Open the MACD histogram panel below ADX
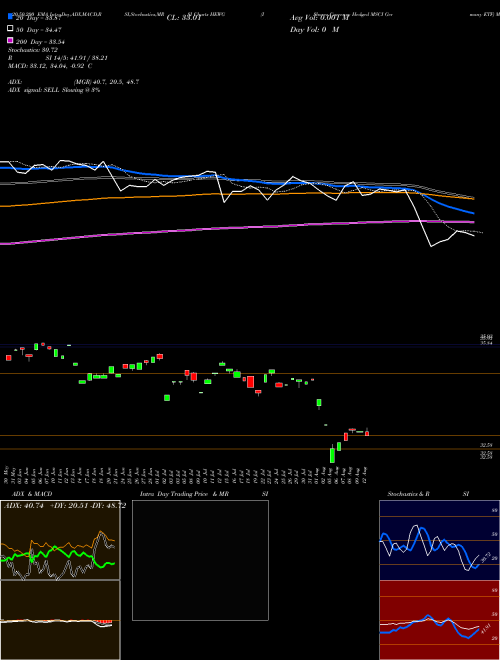 coord(60,620)
